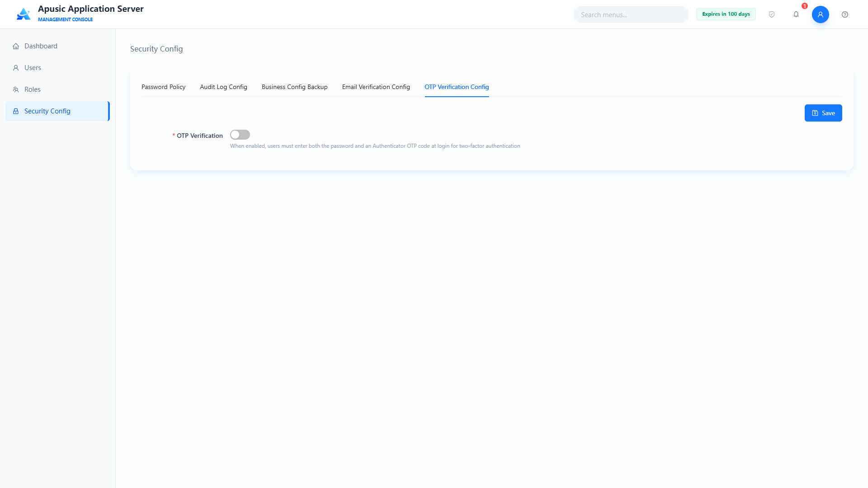Screen dimensions: 868x488
Task: Click in the Search menus field
Action: tap(631, 14)
